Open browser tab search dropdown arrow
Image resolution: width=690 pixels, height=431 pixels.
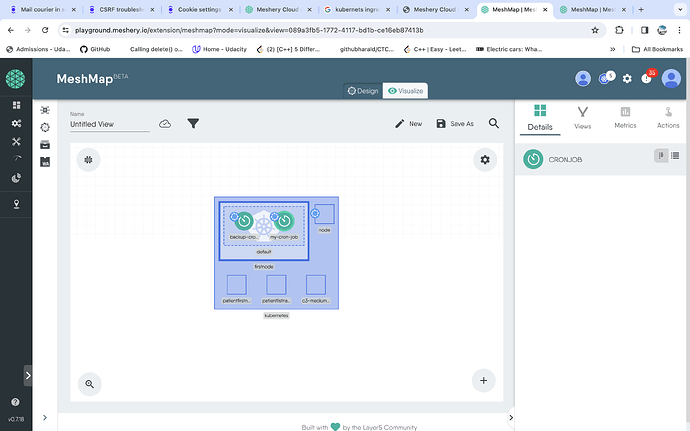pos(680,9)
